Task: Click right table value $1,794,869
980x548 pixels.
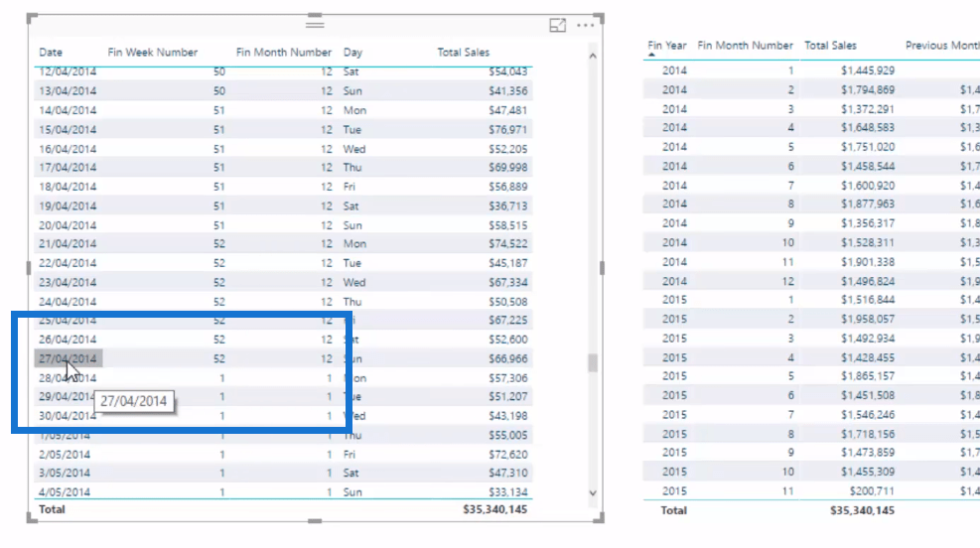Action: [x=868, y=90]
